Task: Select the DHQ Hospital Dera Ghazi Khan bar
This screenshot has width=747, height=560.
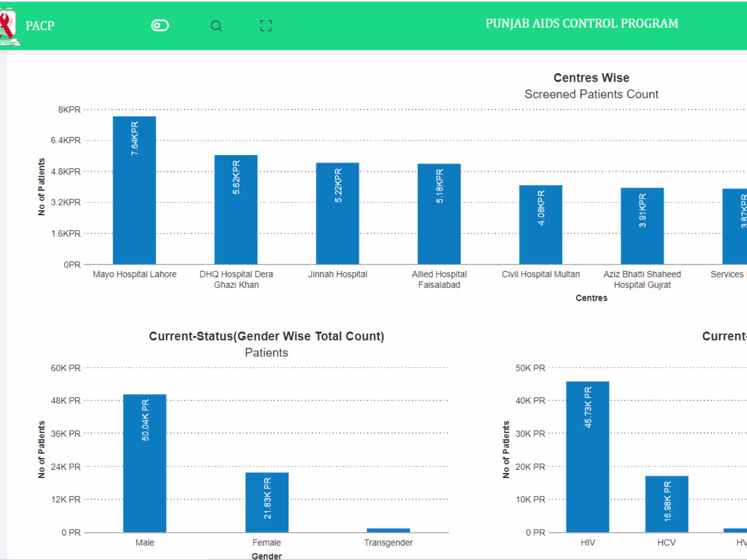Action: coord(236,210)
